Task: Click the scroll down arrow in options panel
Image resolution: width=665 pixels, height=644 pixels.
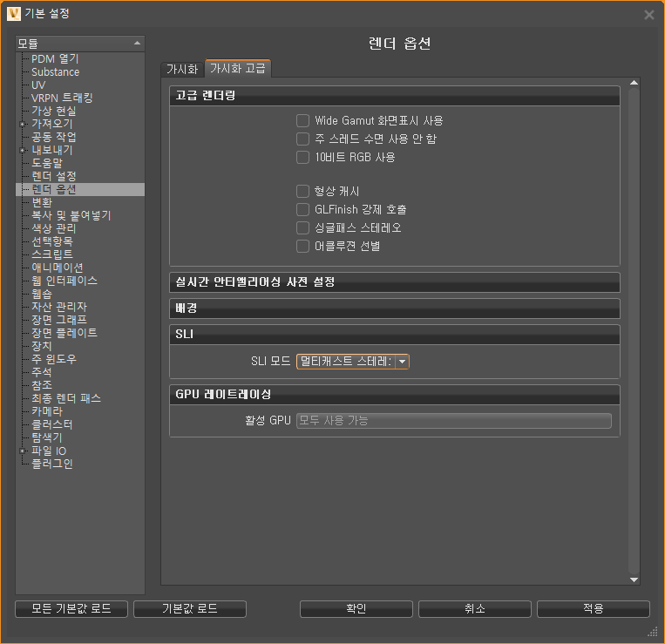Action: (634, 580)
